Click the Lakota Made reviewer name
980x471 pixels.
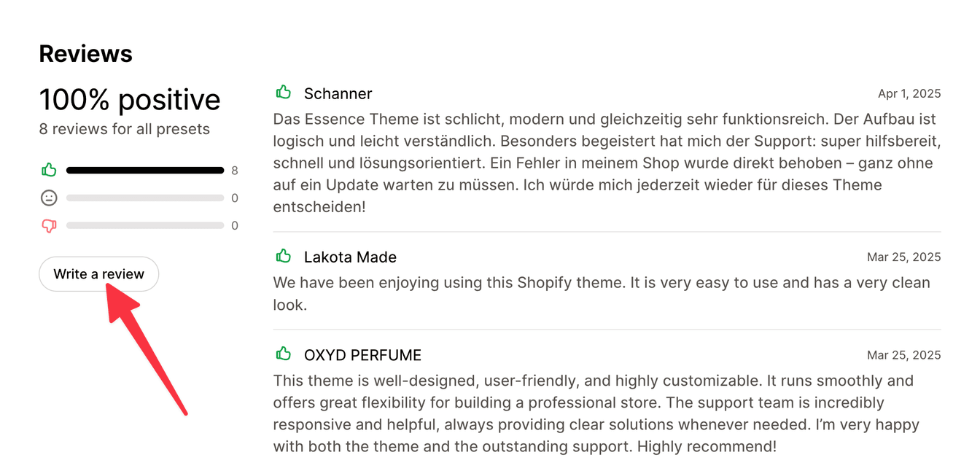pyautogui.click(x=350, y=257)
